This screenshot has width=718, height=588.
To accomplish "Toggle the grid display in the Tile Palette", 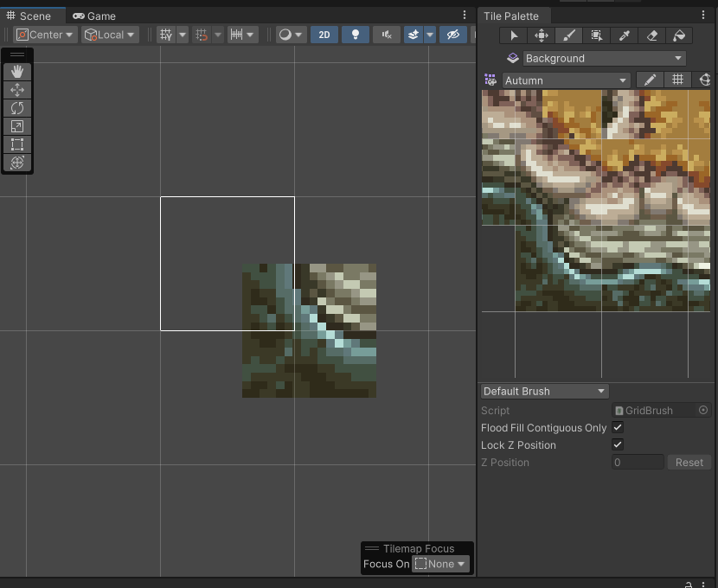I will (677, 80).
